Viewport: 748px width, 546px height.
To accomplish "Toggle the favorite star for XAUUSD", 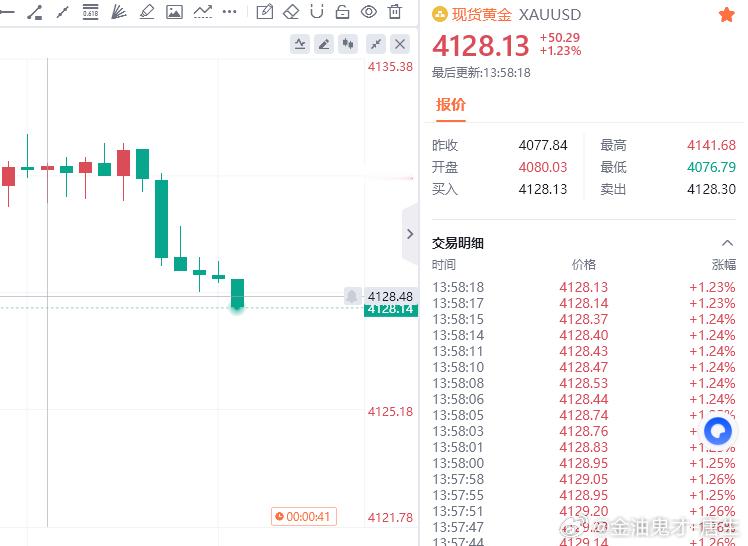I will coord(727,15).
